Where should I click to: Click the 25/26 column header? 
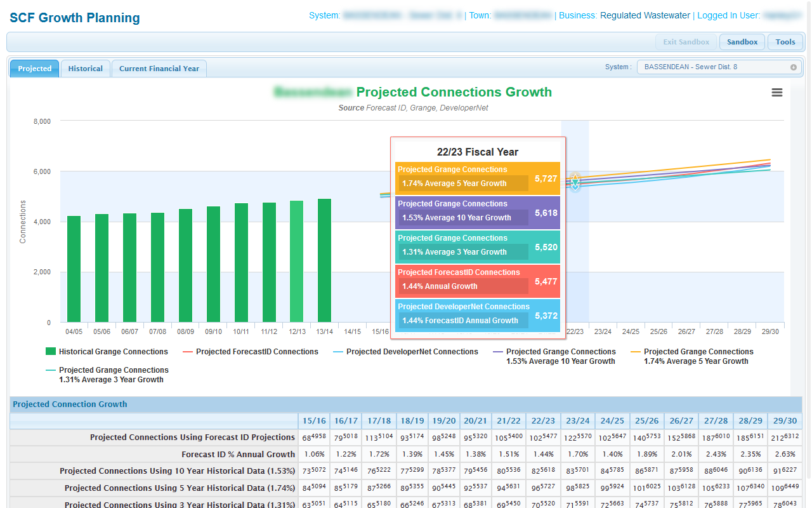click(x=647, y=421)
